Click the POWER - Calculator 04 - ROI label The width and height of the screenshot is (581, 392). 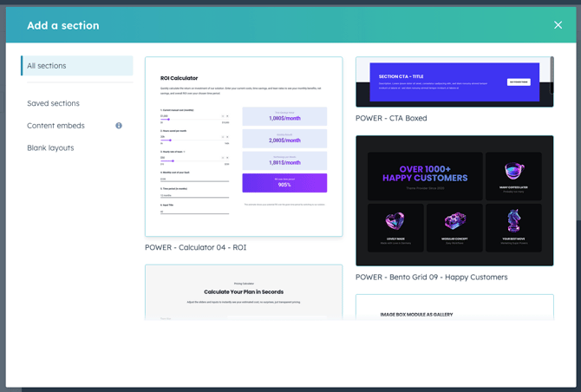click(195, 248)
